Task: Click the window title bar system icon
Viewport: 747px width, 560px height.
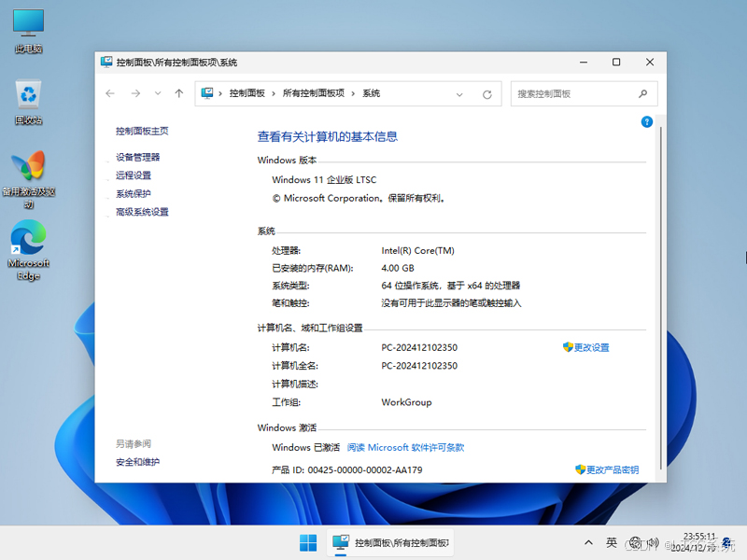Action: point(106,62)
